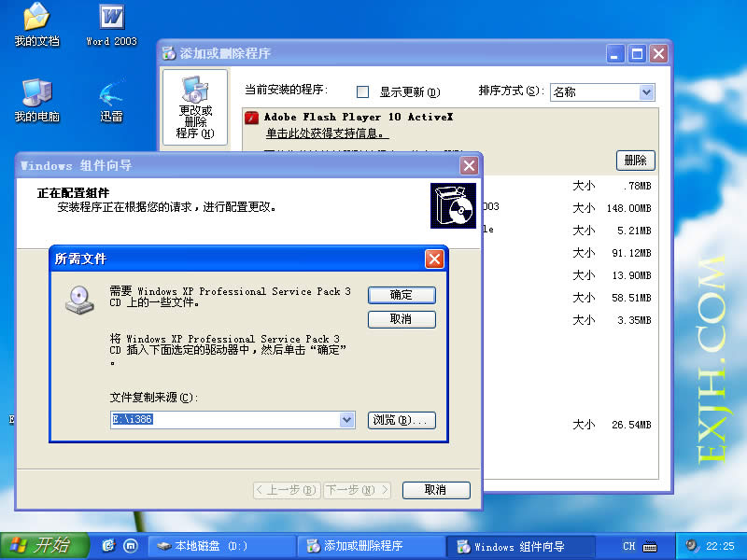Click the Adobe Flash Player 10 ActiveX title
The width and height of the screenshot is (747, 560).
pos(359,118)
